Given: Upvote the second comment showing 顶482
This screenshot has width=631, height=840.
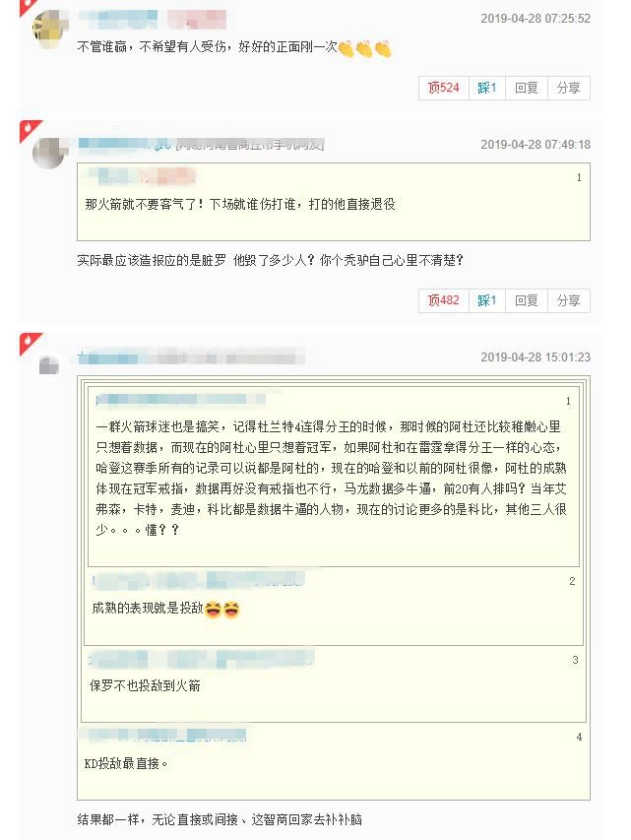Looking at the screenshot, I should coord(444,300).
